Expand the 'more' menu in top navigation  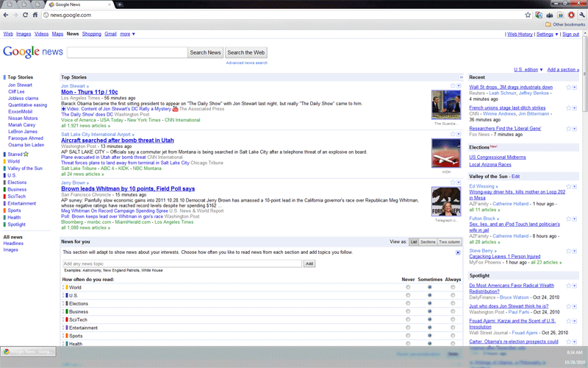point(128,34)
